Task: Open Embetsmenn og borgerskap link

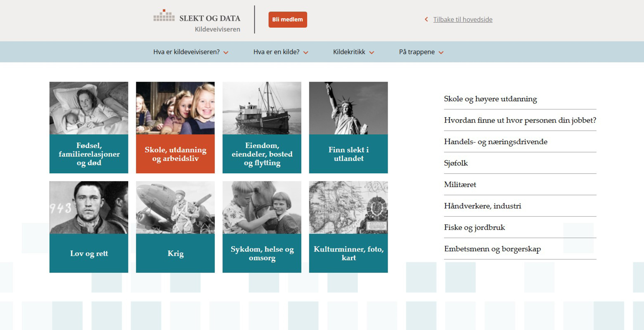Action: point(492,249)
